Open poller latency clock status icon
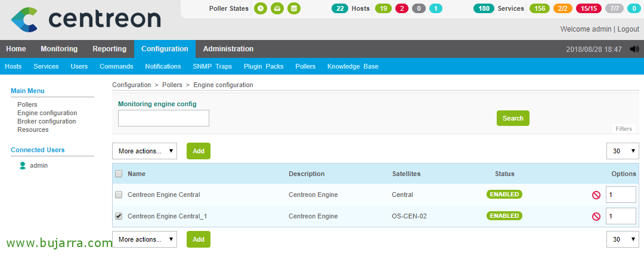The image size is (644, 256). coord(261,8)
